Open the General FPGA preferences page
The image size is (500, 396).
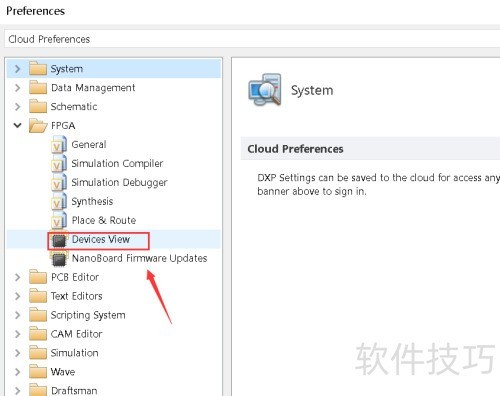coord(89,145)
